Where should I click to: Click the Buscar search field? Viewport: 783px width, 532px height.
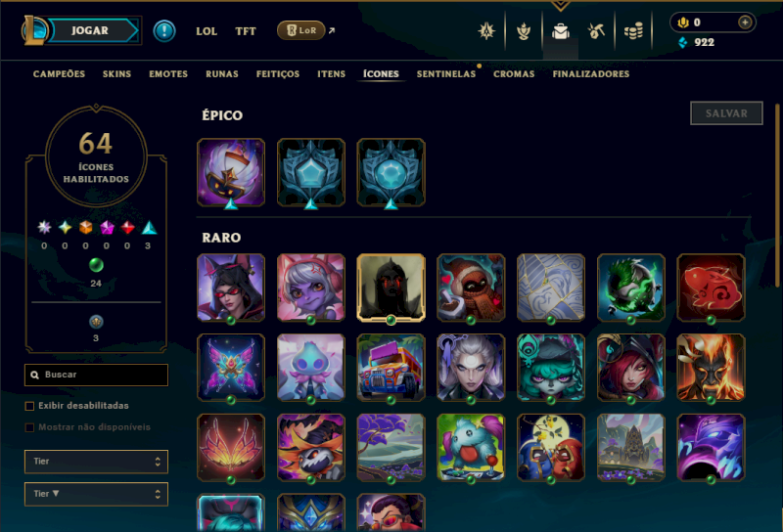pyautogui.click(x=96, y=375)
